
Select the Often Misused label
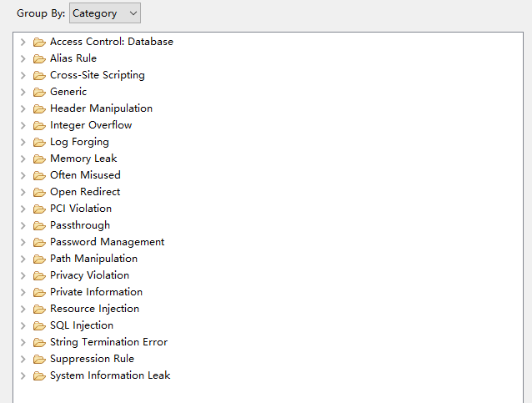click(85, 175)
